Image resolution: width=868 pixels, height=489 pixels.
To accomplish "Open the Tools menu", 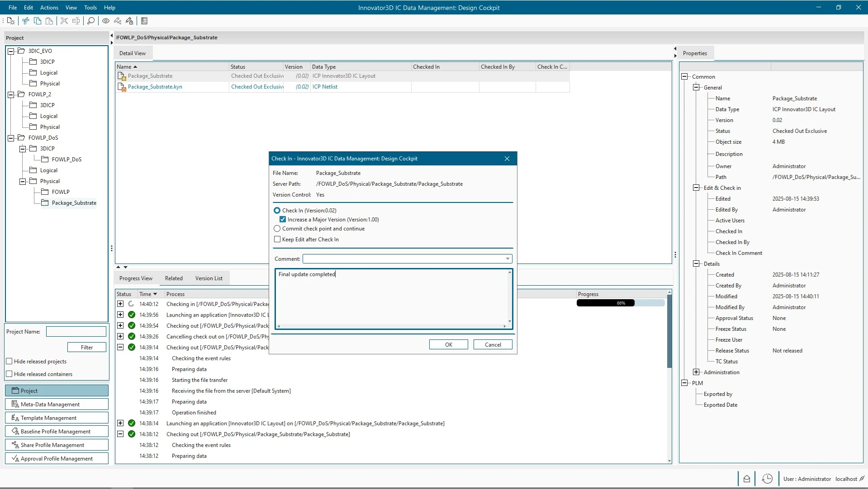I will 90,7.
